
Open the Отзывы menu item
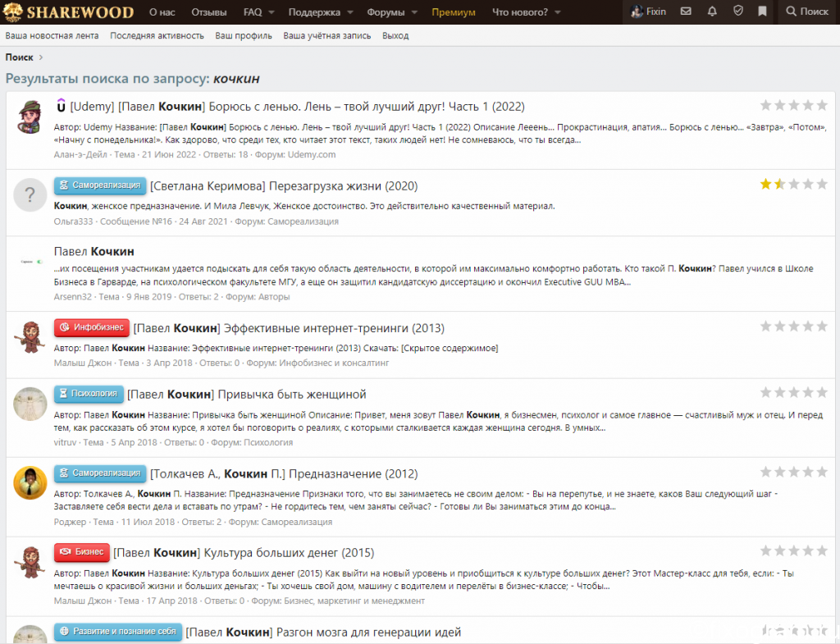coord(209,11)
